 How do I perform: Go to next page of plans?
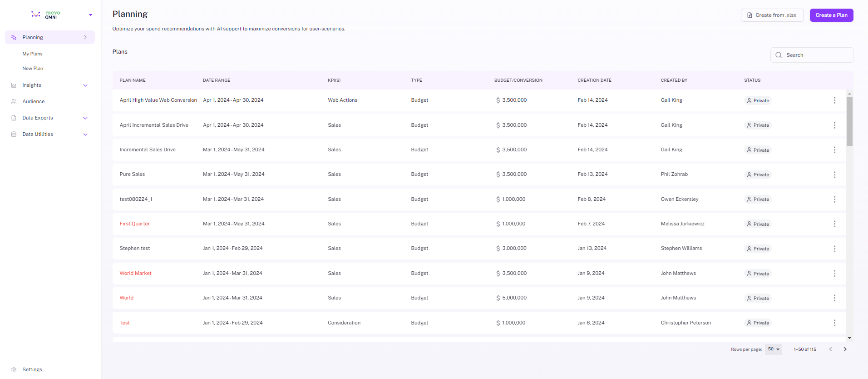tap(845, 349)
